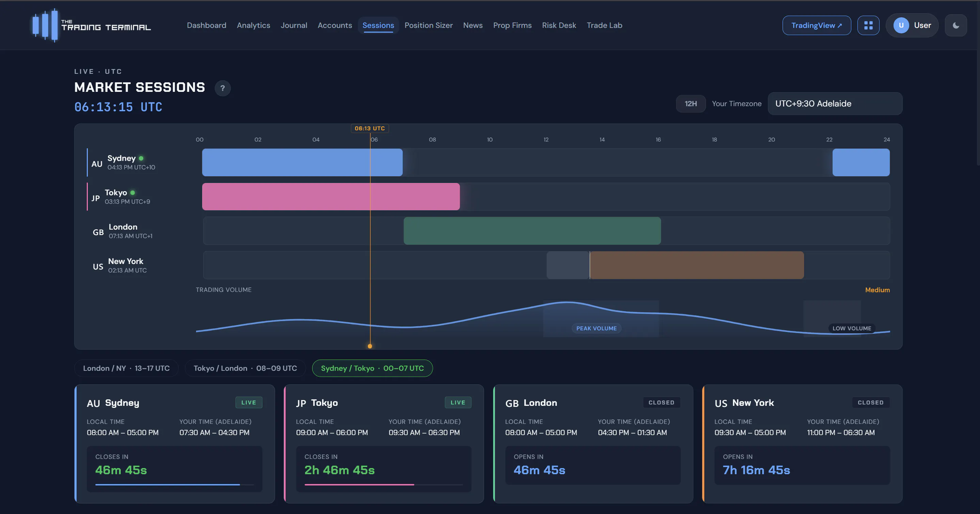
Task: Select Sydney / Tokyo 00–07 UTC overlap chip
Action: pos(372,368)
